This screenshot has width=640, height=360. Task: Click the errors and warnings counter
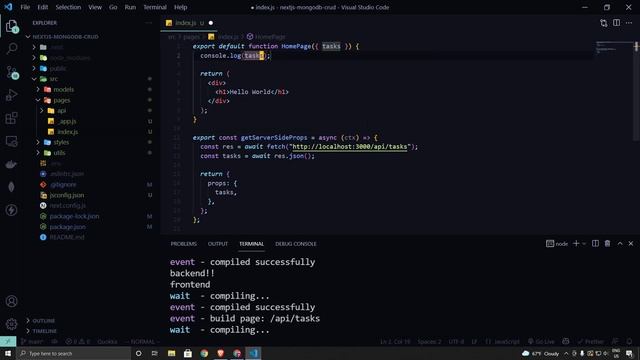coord(78,342)
